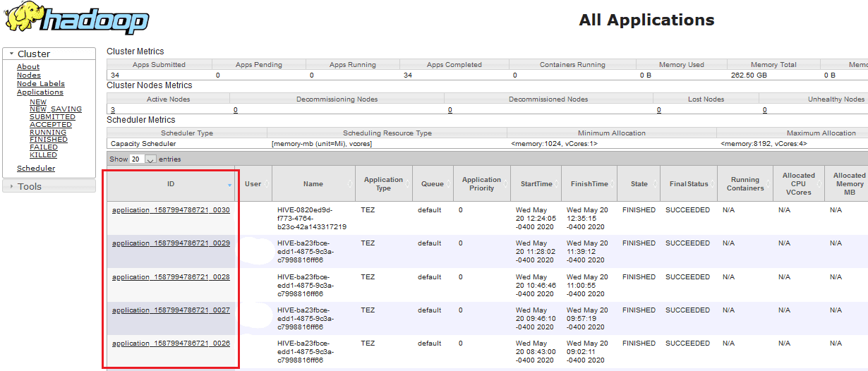
Task: Collapse the Cluster sidebar section
Action: pos(49,54)
